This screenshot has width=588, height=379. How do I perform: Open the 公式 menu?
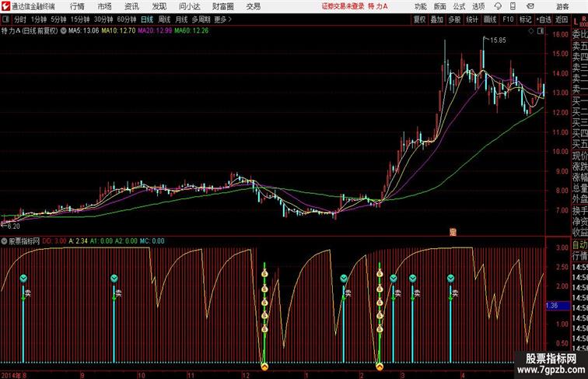tap(459, 6)
